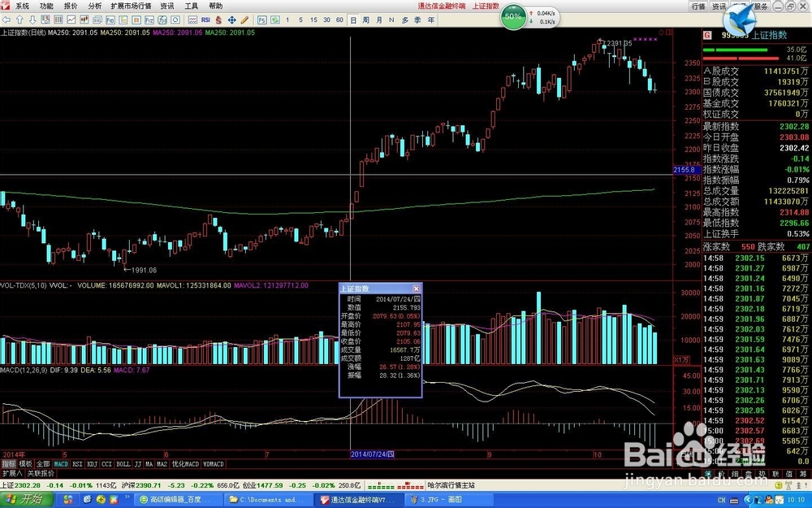Select the 60-minute period button

pos(339,20)
